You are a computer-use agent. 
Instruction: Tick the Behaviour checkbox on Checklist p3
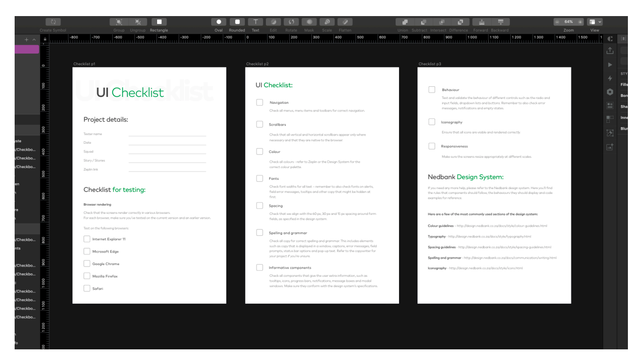point(432,90)
